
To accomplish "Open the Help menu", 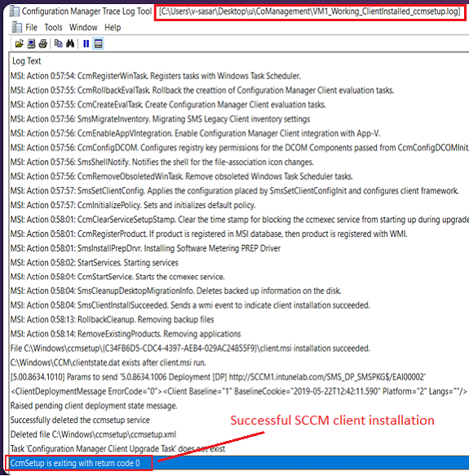I will [x=113, y=28].
